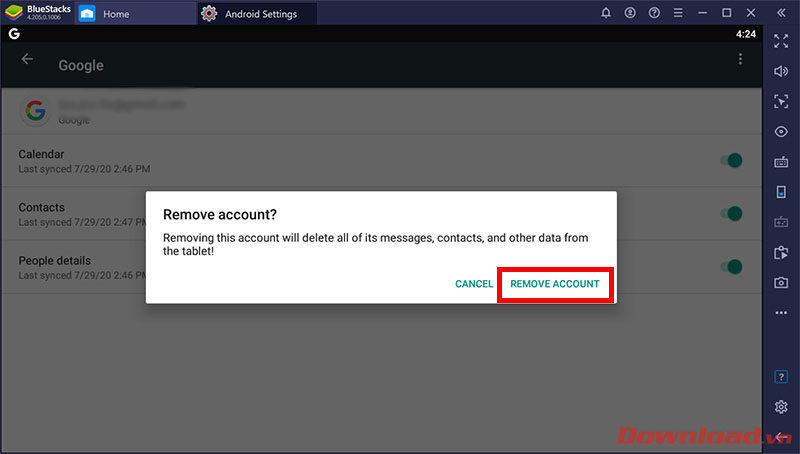Click the Contacts row label

pyautogui.click(x=41, y=208)
